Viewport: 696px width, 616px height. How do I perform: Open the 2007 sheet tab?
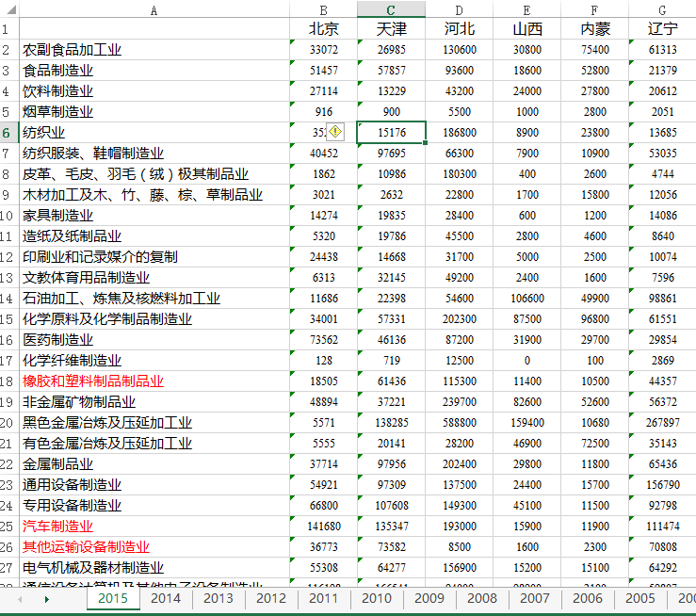click(535, 598)
